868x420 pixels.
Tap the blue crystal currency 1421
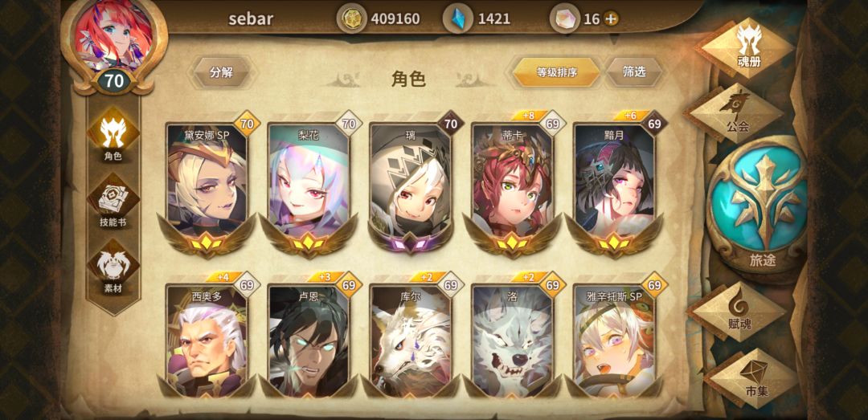click(x=477, y=18)
